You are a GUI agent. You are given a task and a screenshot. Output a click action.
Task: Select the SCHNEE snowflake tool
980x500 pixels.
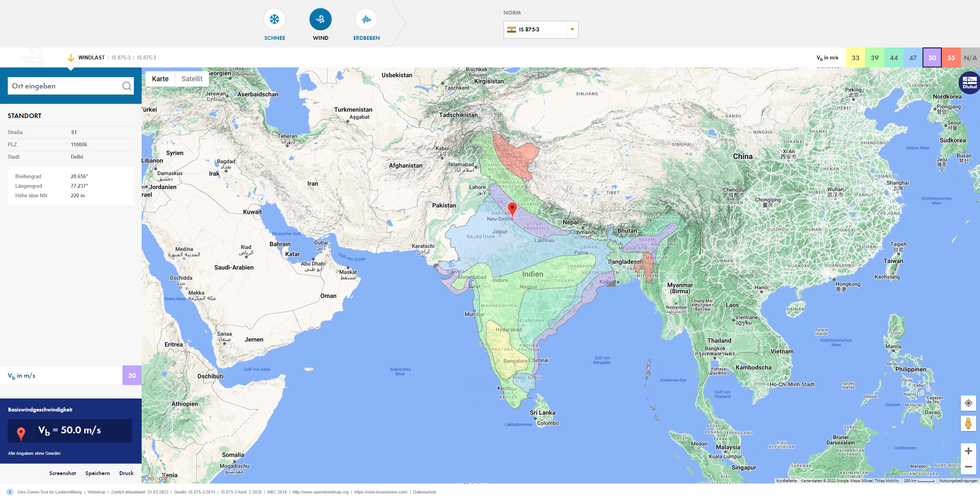[x=274, y=18]
